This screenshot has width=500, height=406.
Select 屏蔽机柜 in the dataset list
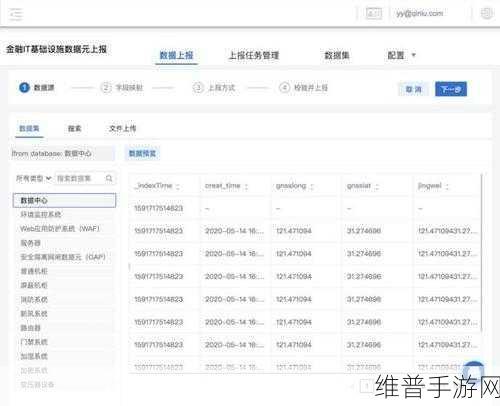pyautogui.click(x=34, y=285)
